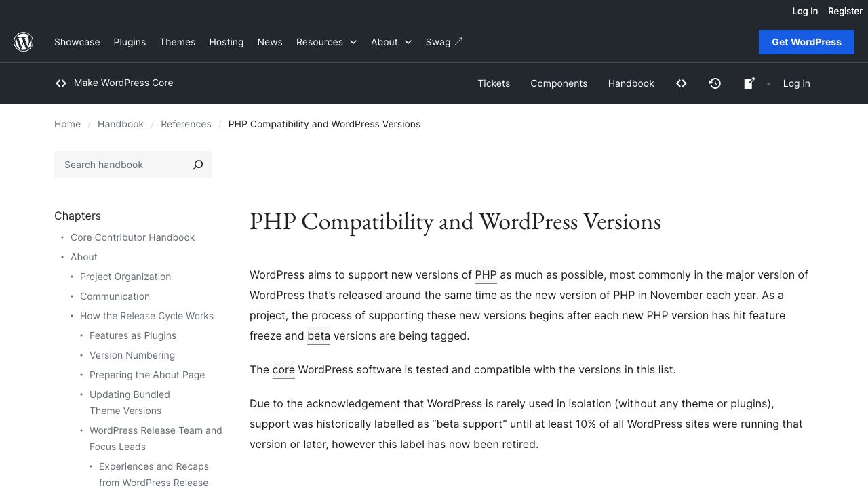Open Communication chapter link
868x488 pixels.
(x=115, y=296)
